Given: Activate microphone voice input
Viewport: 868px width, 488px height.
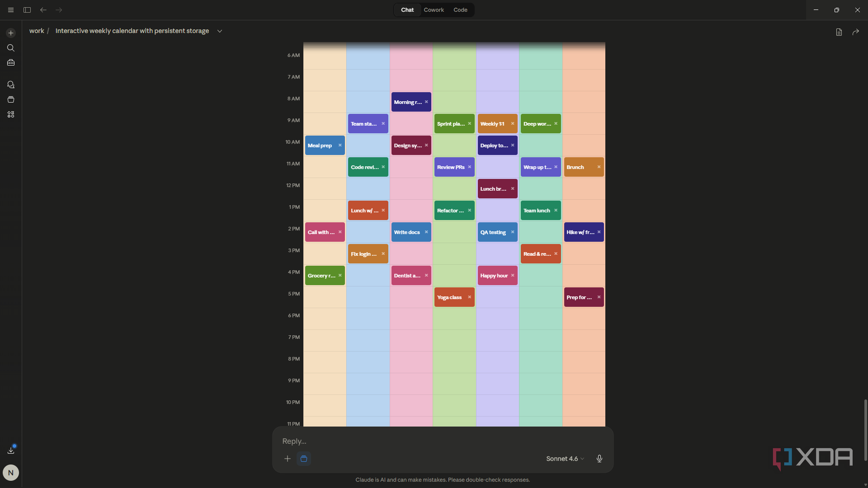Looking at the screenshot, I should coord(599,459).
